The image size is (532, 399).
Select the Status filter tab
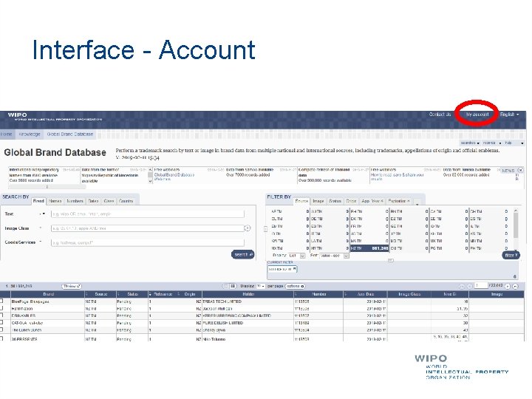point(335,201)
